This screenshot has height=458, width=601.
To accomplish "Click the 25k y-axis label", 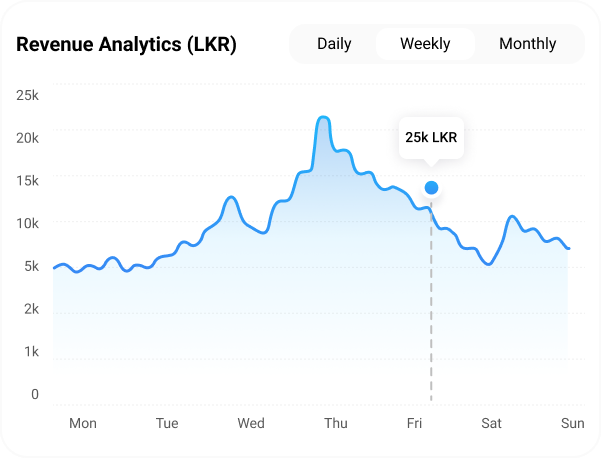I will tap(28, 95).
